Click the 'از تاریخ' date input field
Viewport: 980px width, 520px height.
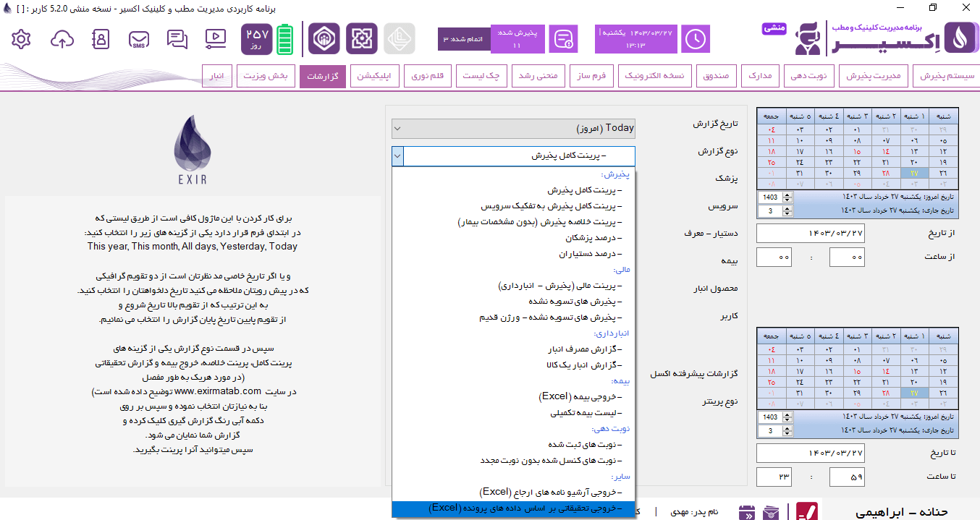[x=810, y=234]
